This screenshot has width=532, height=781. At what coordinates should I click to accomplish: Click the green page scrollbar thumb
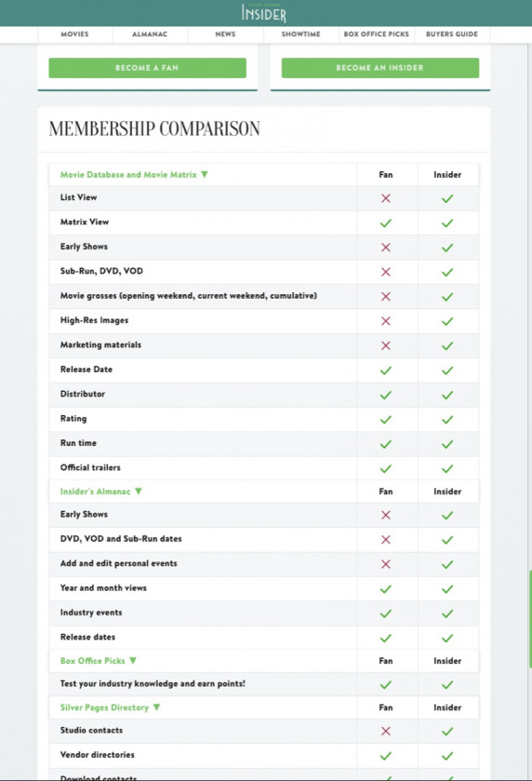click(530, 619)
